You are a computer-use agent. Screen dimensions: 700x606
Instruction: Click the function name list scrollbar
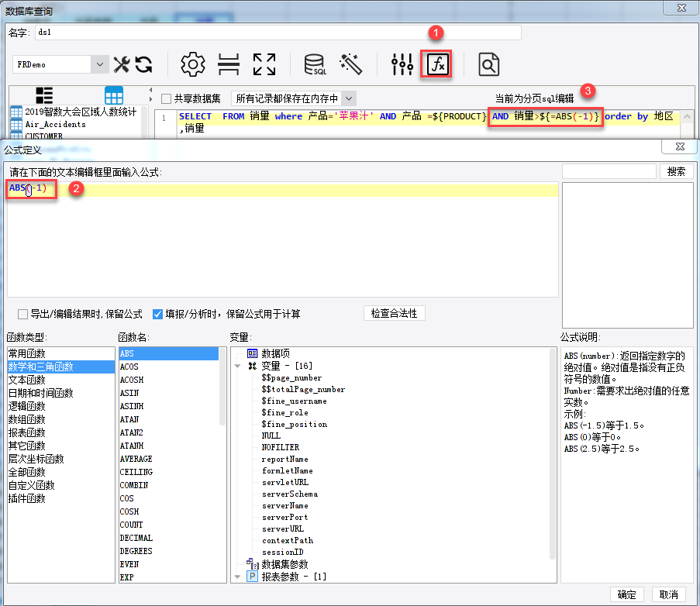(x=222, y=387)
